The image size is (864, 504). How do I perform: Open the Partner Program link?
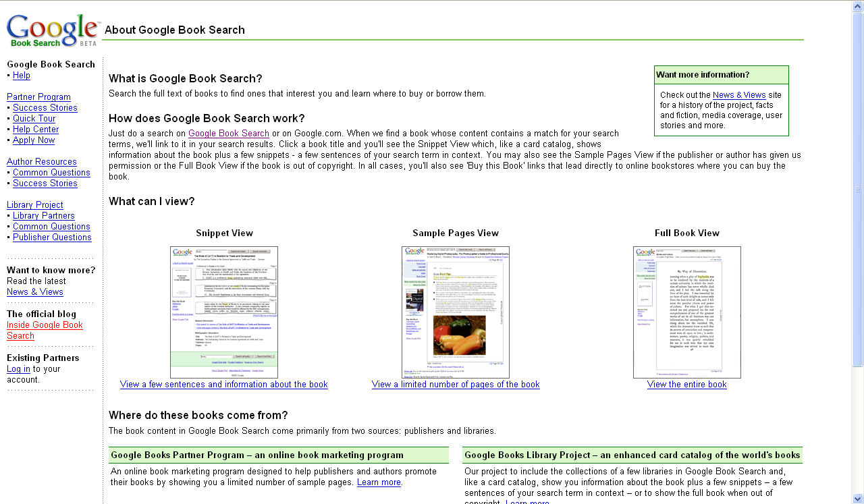[x=38, y=97]
